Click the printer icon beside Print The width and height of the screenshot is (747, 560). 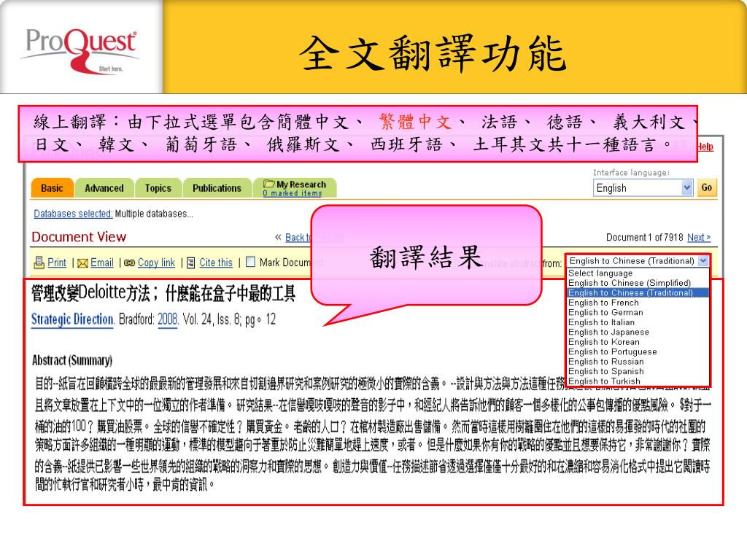coord(39,262)
